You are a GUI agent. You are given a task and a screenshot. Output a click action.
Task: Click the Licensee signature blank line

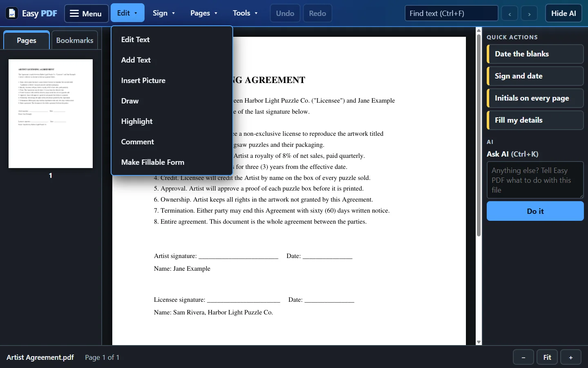click(244, 300)
